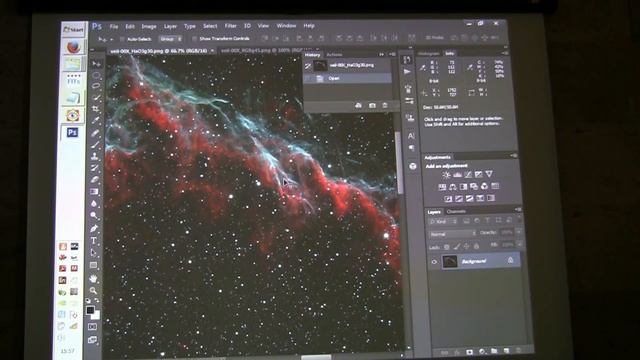Screen dimensions: 640x360
Task: Click the foreground color swatch
Action: (x=90, y=311)
